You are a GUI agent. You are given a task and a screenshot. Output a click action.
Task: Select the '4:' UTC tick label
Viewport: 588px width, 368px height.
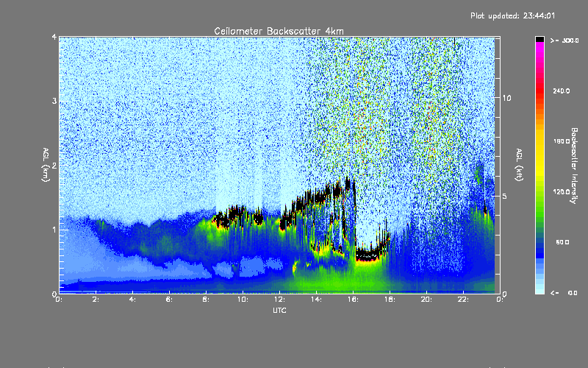coord(132,300)
